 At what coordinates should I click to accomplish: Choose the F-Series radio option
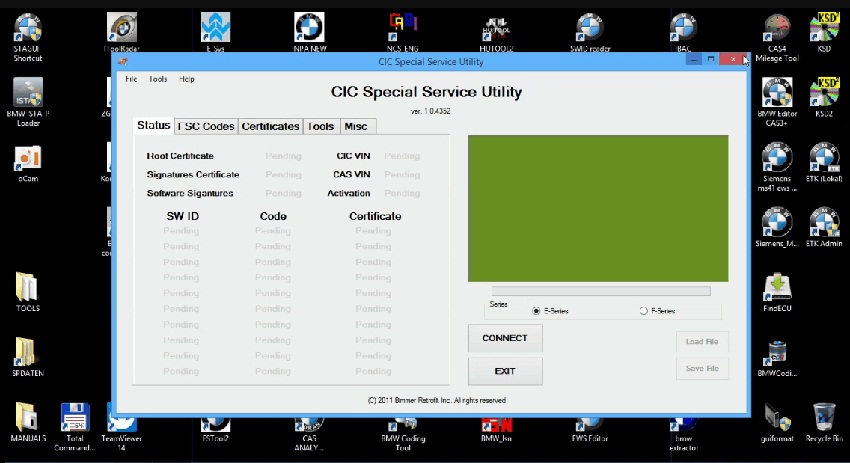[643, 311]
